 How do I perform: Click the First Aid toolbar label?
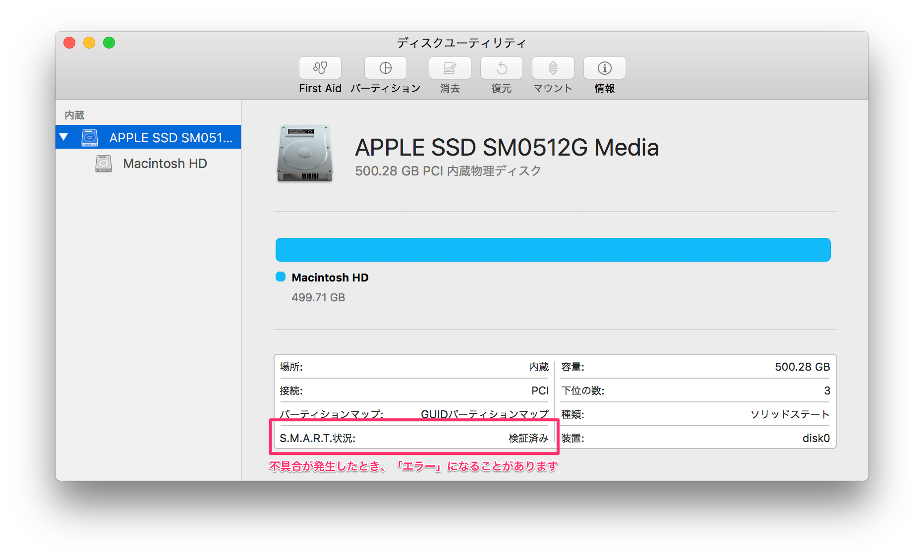click(x=320, y=88)
